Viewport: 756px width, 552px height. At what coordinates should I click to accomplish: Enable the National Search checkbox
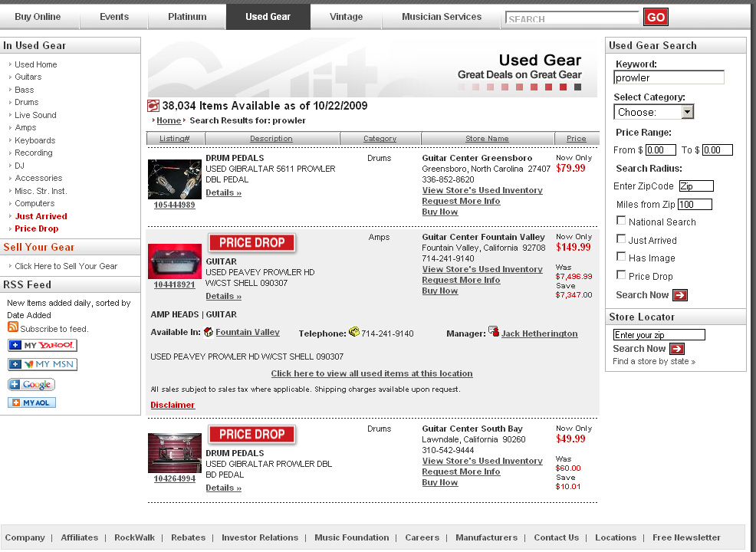621,221
